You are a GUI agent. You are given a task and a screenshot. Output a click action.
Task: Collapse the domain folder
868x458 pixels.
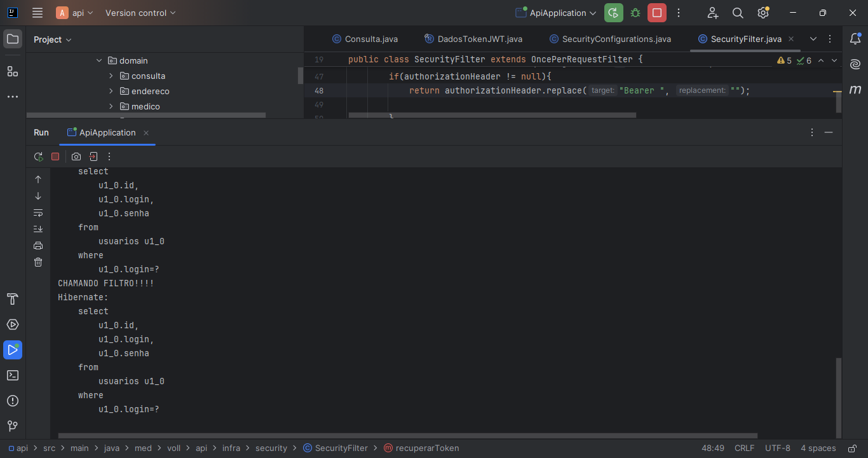point(99,60)
